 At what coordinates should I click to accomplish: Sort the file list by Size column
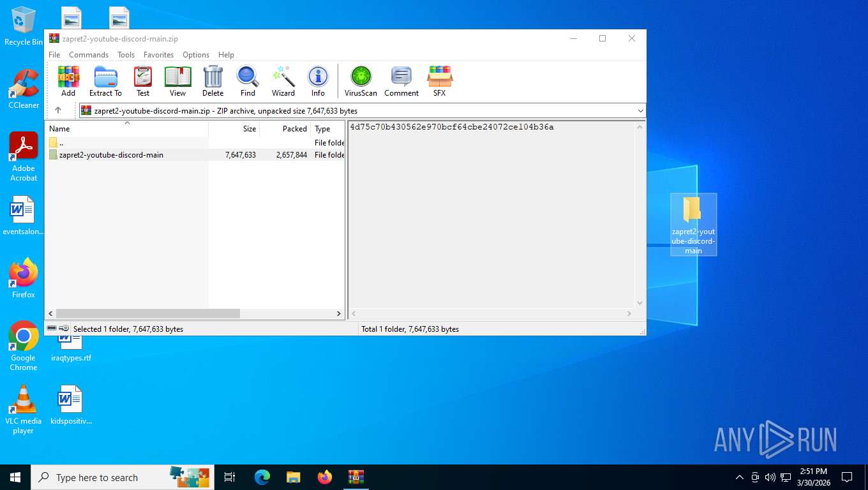pos(234,129)
